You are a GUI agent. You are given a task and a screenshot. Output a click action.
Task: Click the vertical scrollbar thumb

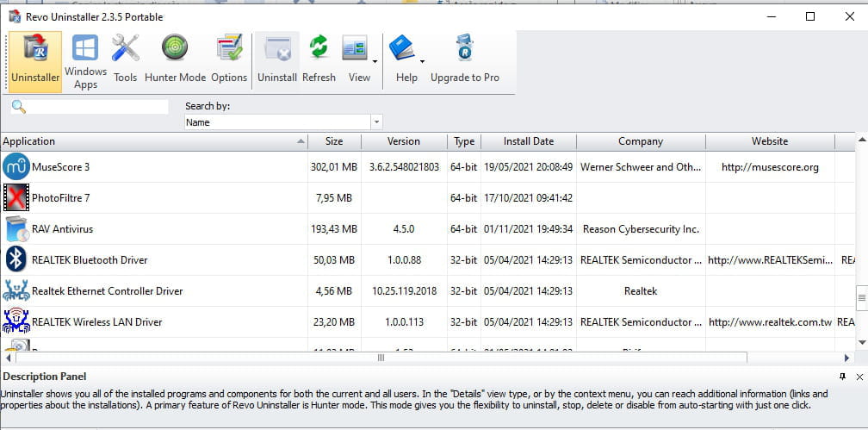(862, 299)
